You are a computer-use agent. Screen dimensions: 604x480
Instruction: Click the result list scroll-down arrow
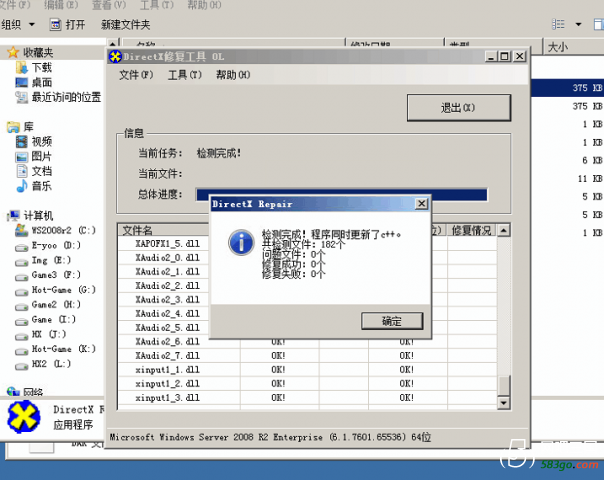tap(503, 403)
